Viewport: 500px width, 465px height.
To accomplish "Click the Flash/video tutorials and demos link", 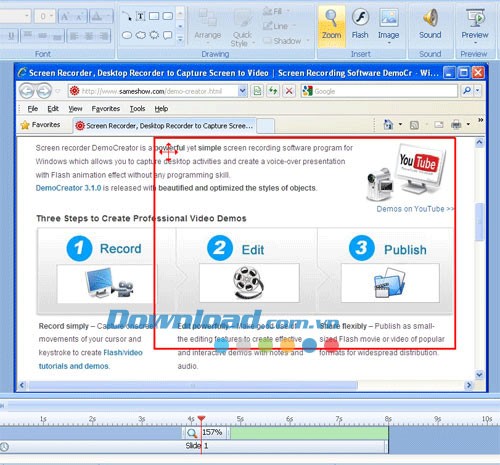I will (x=90, y=359).
